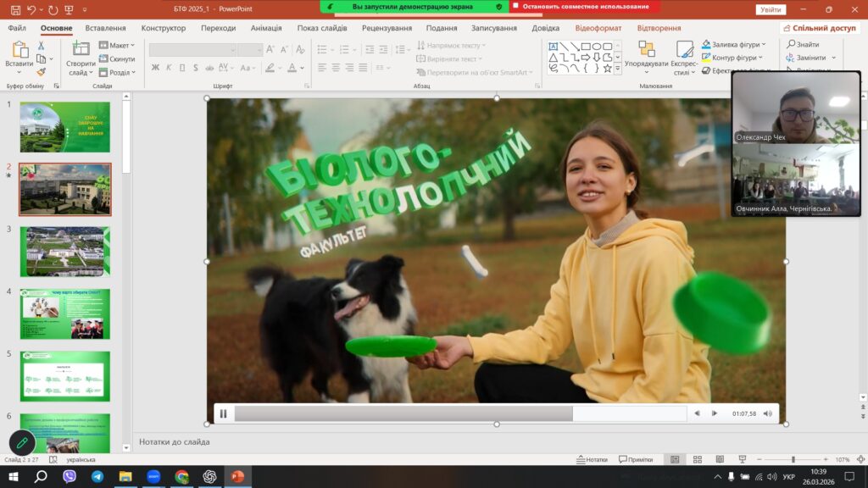
Task: Click the green annotation pencil button
Action: 23,443
